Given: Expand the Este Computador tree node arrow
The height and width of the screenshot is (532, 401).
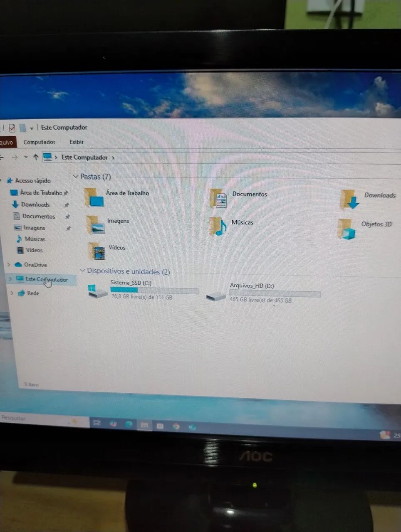Looking at the screenshot, I should tap(10, 279).
